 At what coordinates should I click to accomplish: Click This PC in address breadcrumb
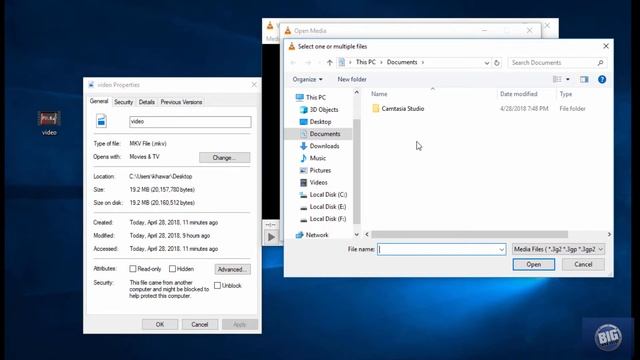coord(366,62)
